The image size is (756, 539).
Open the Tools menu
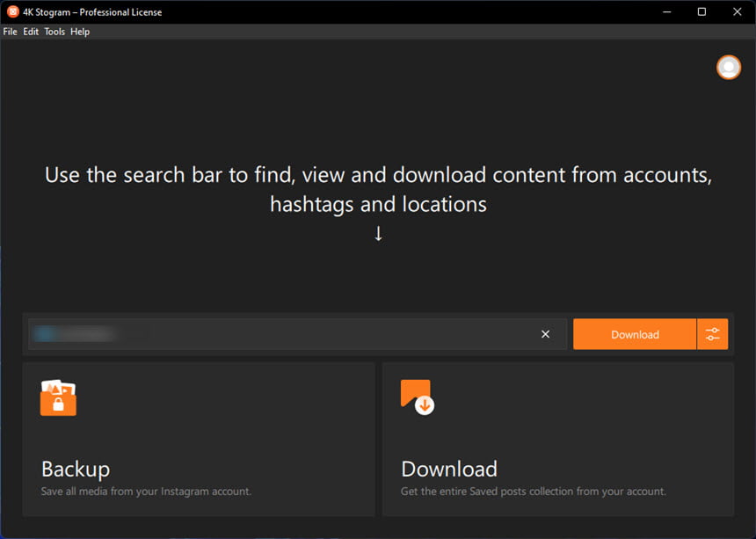tap(55, 32)
